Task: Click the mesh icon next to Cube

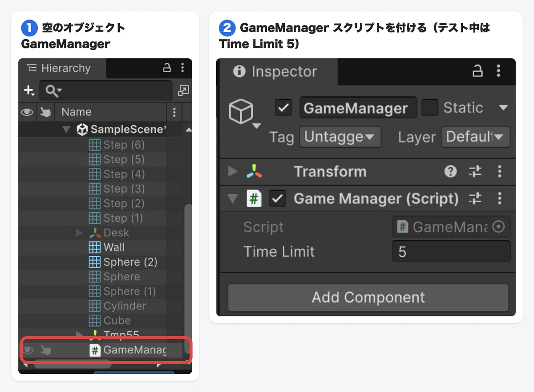Action: (94, 321)
